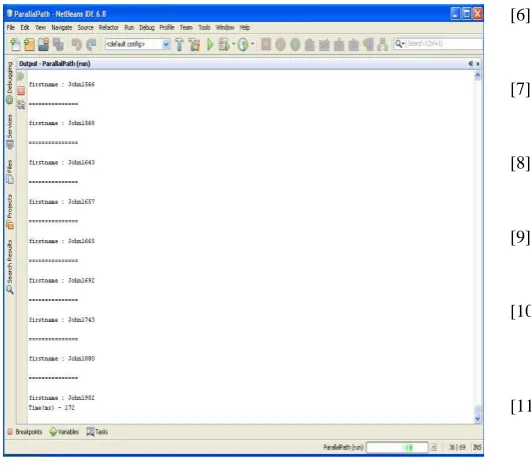The image size is (531, 468).
Task: Click the ParallalPath (run) status label
Action: click(x=343, y=447)
